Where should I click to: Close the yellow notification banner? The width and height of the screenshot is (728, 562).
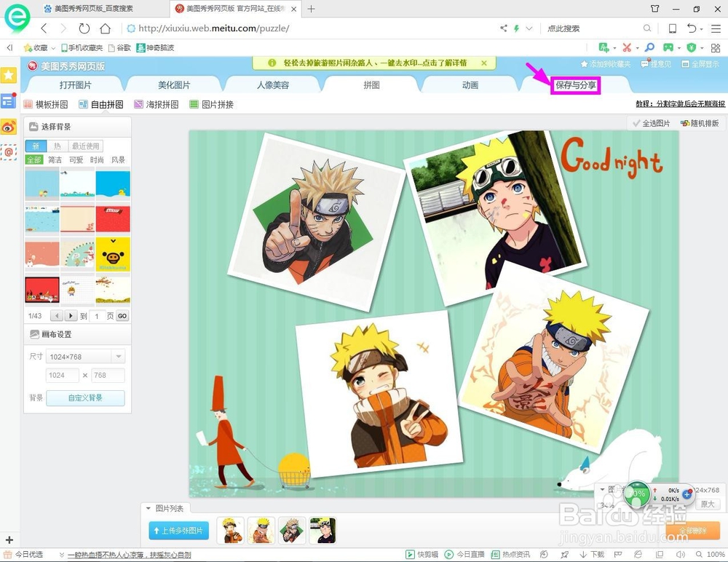pos(484,63)
